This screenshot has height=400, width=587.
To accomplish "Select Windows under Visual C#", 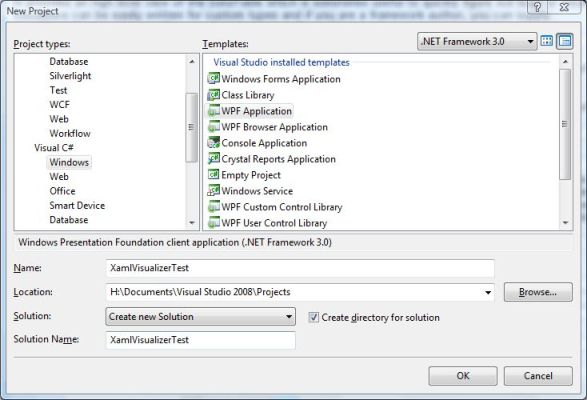I will pyautogui.click(x=69, y=162).
